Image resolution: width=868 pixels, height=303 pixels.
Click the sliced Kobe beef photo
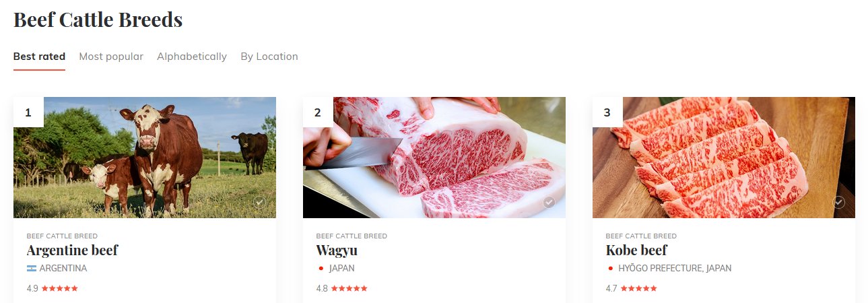[x=724, y=158]
